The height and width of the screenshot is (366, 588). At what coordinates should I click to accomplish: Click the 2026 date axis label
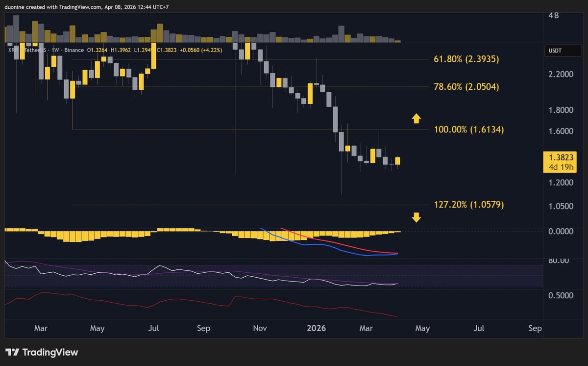click(x=316, y=328)
